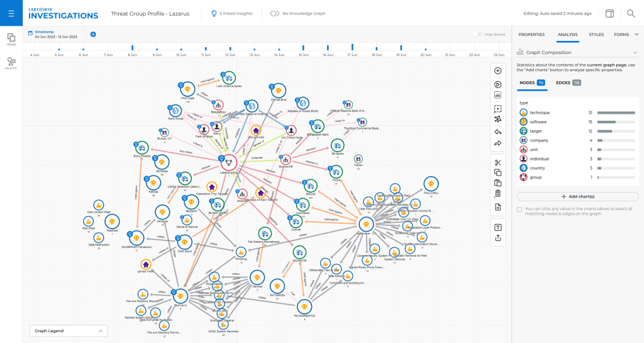Open the Palette sidebar panel
Screen dimensions: 644x343
[x=11, y=64]
